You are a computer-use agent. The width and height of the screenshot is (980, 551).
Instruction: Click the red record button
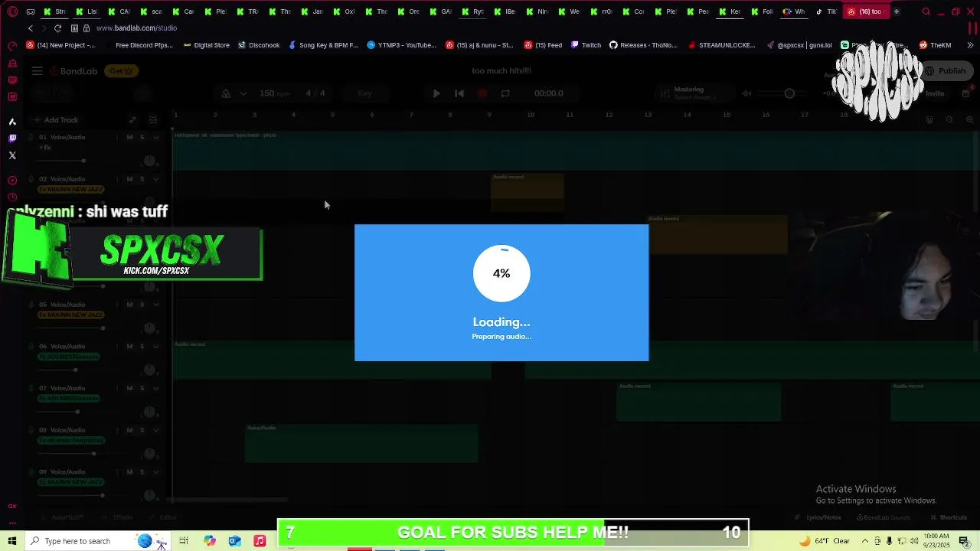[x=482, y=93]
